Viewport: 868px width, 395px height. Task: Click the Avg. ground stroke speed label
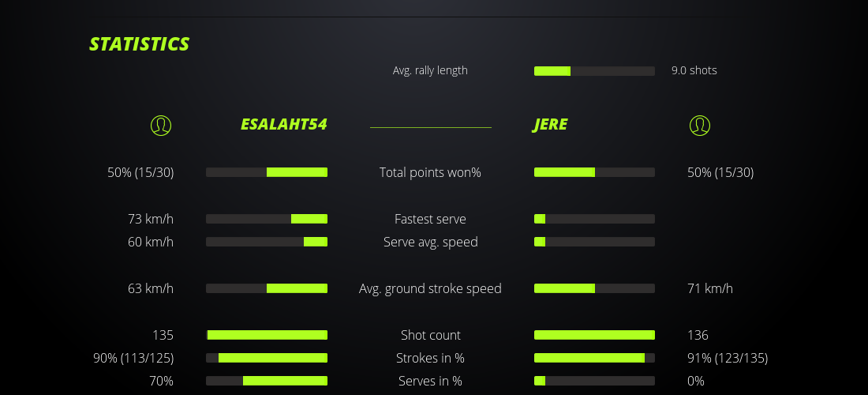pos(430,288)
